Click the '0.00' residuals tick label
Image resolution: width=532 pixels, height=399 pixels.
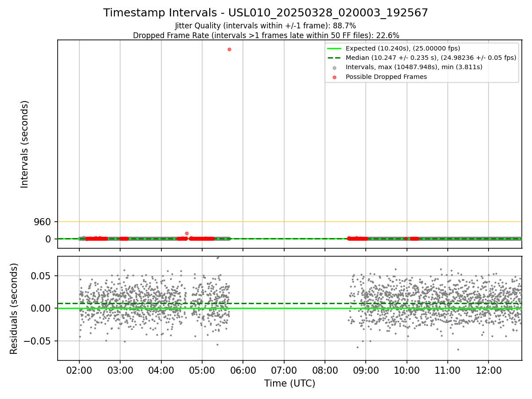[x=42, y=308]
